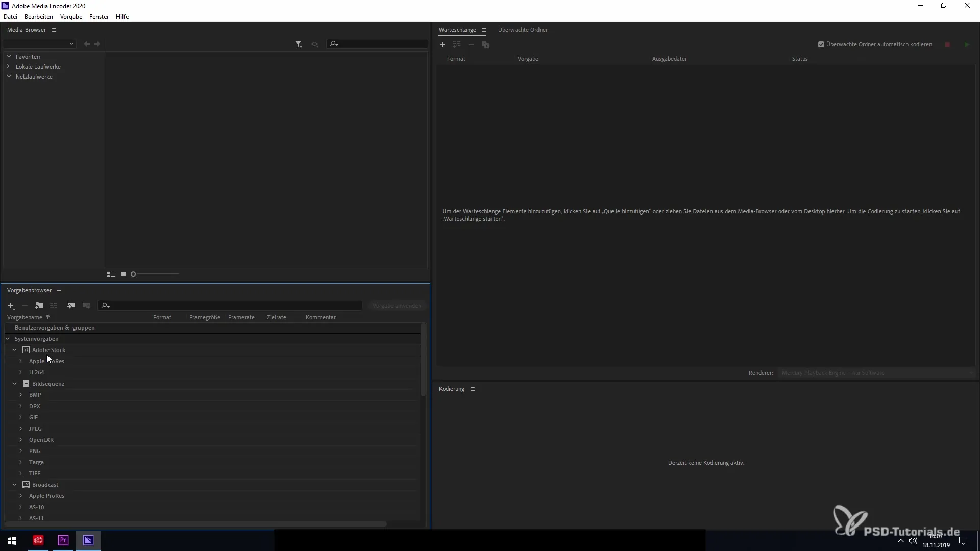The width and height of the screenshot is (980, 551).
Task: Open the Datei menu
Action: point(10,17)
